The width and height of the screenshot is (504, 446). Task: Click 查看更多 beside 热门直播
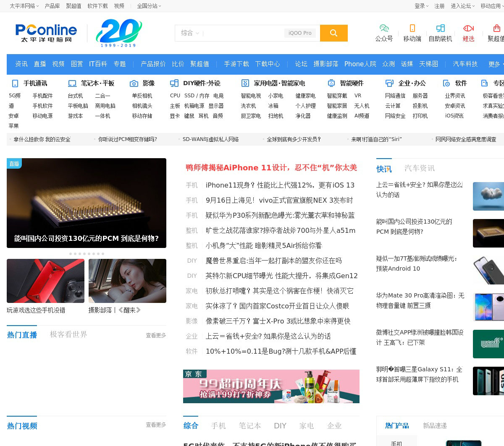(x=156, y=335)
